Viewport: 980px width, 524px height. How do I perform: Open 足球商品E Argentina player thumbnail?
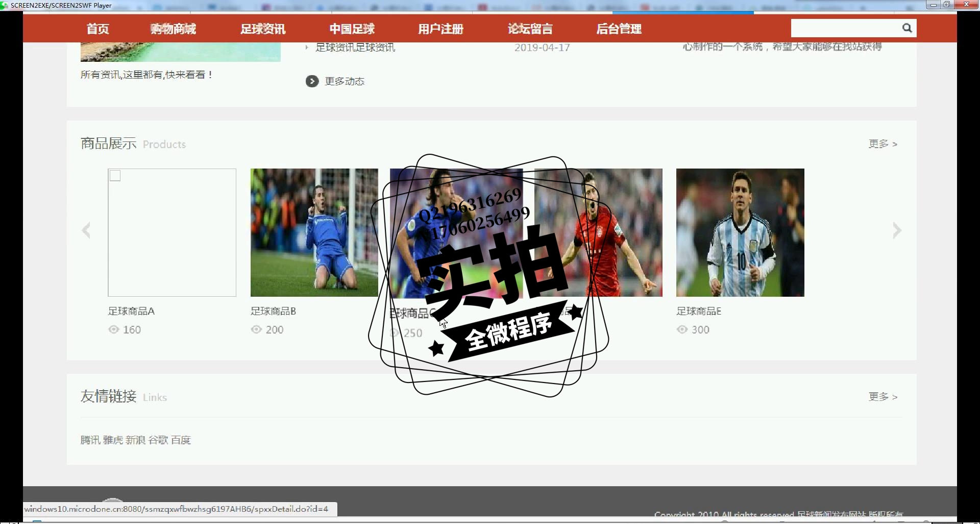click(x=740, y=232)
